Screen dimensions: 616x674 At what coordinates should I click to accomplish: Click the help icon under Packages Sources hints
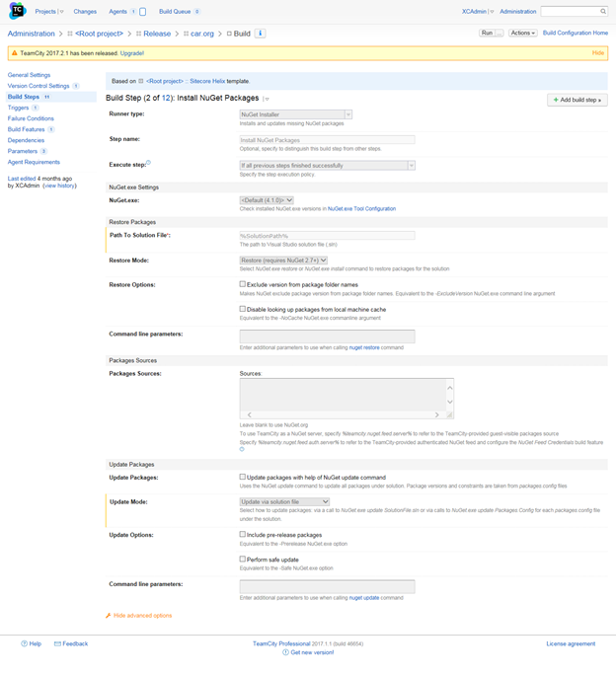242,449
